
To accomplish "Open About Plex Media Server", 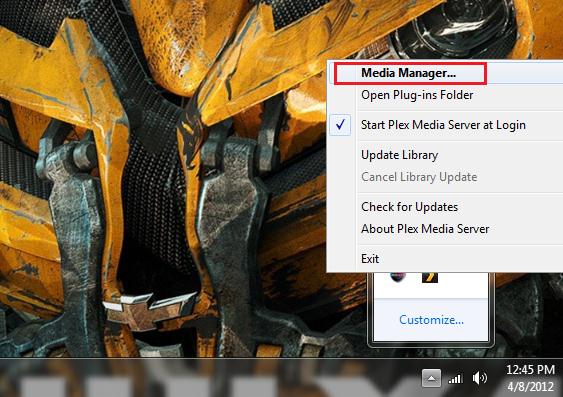I will 446,229.
